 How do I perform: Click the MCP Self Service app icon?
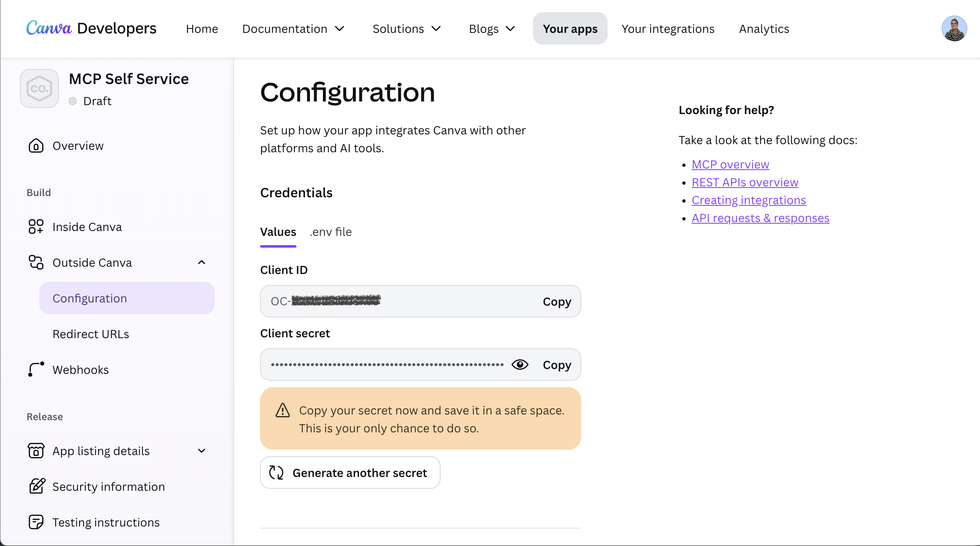tap(39, 88)
